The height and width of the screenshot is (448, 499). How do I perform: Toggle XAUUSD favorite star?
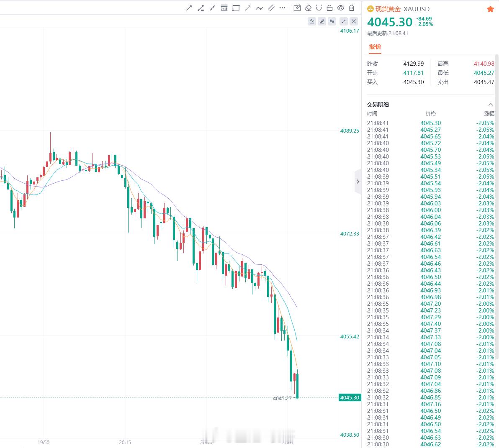click(x=490, y=9)
